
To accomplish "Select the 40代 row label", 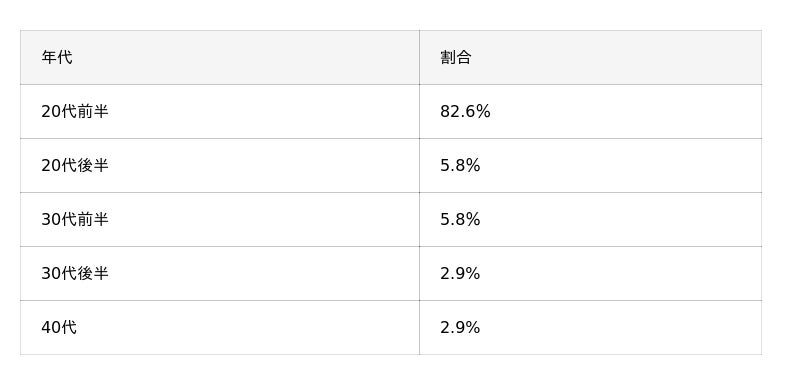I will point(59,327).
